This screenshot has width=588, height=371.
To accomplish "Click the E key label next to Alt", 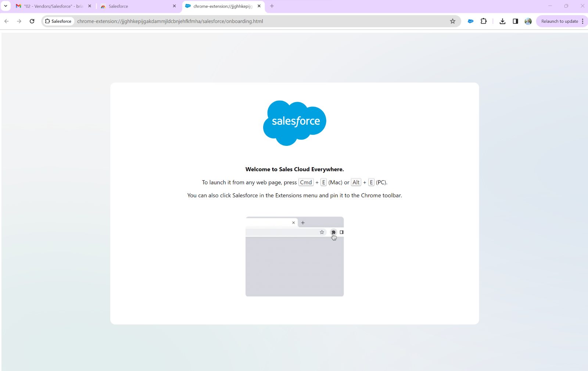I will pos(371,182).
